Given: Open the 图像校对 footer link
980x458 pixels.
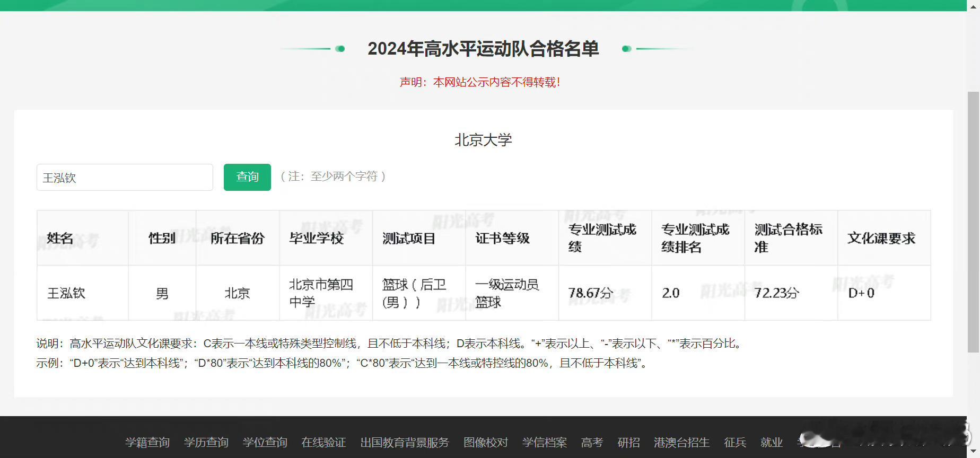Looking at the screenshot, I should [x=486, y=442].
